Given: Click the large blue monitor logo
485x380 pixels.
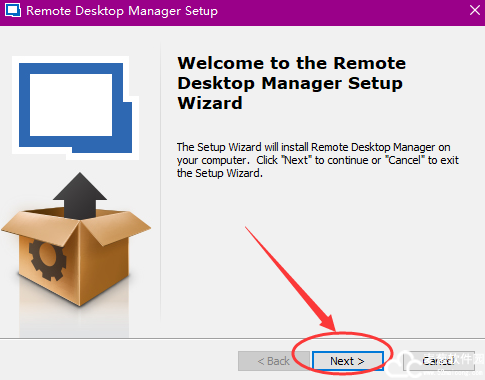Looking at the screenshot, I should (75, 108).
